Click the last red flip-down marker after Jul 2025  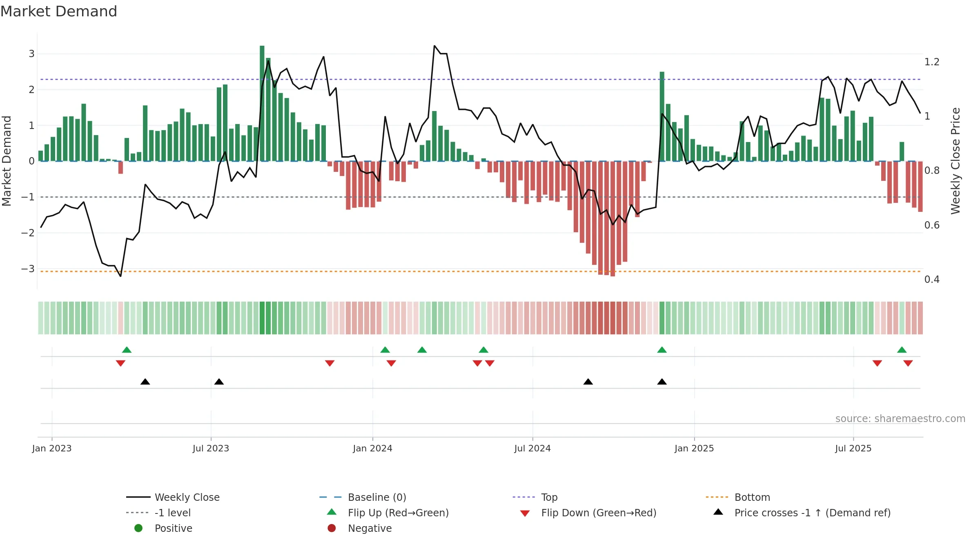[x=908, y=363]
